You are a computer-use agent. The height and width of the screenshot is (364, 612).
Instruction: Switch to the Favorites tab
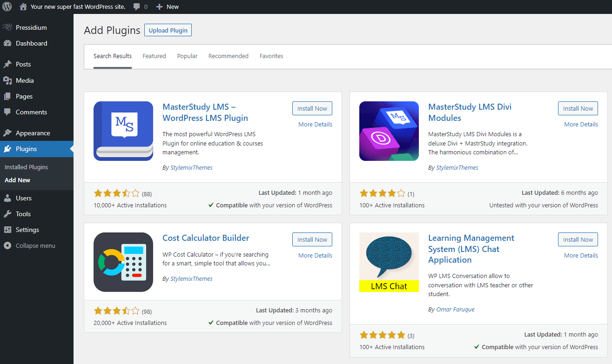click(x=271, y=56)
